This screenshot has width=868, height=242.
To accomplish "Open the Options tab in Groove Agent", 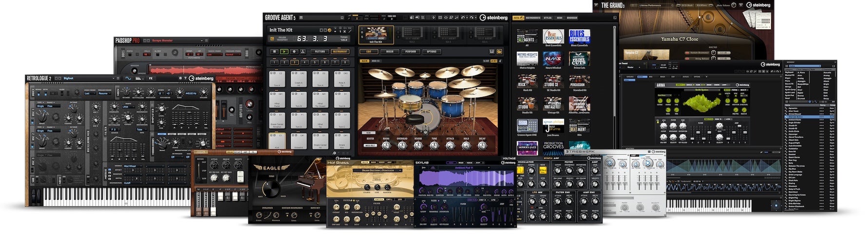I will coord(432,51).
